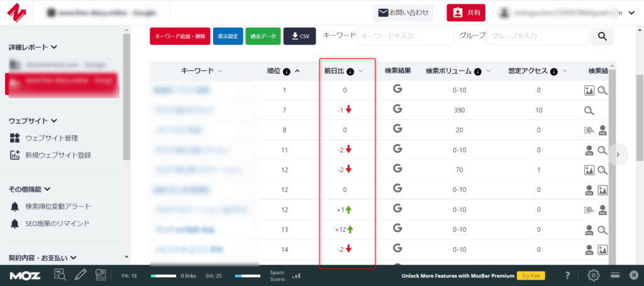This screenshot has height=286, width=644.
Task: Click the magnifier feature icon in rank 7 row
Action: pos(589,111)
